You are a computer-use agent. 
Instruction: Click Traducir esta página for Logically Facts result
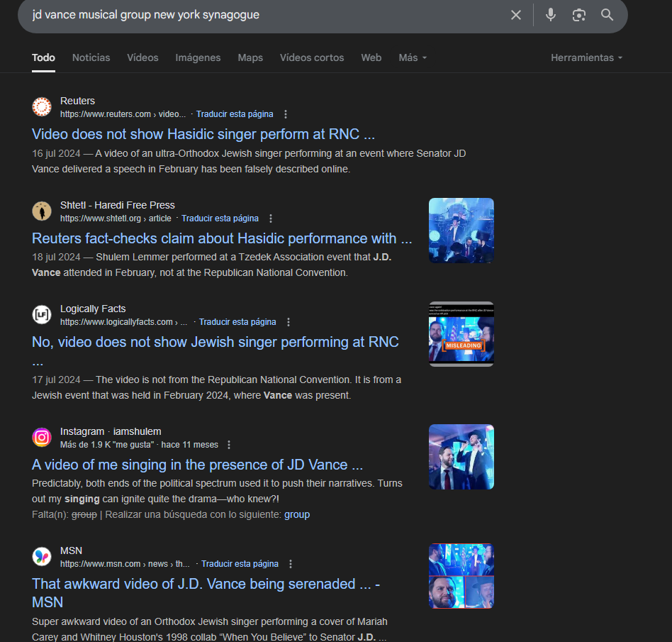[x=237, y=322]
